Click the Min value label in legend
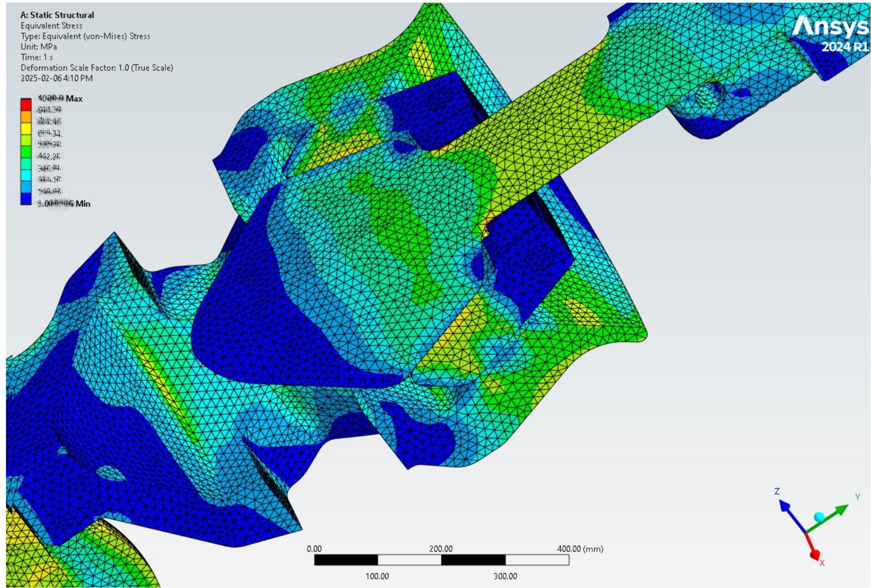Viewport: 871px width, 588px height. click(82, 204)
